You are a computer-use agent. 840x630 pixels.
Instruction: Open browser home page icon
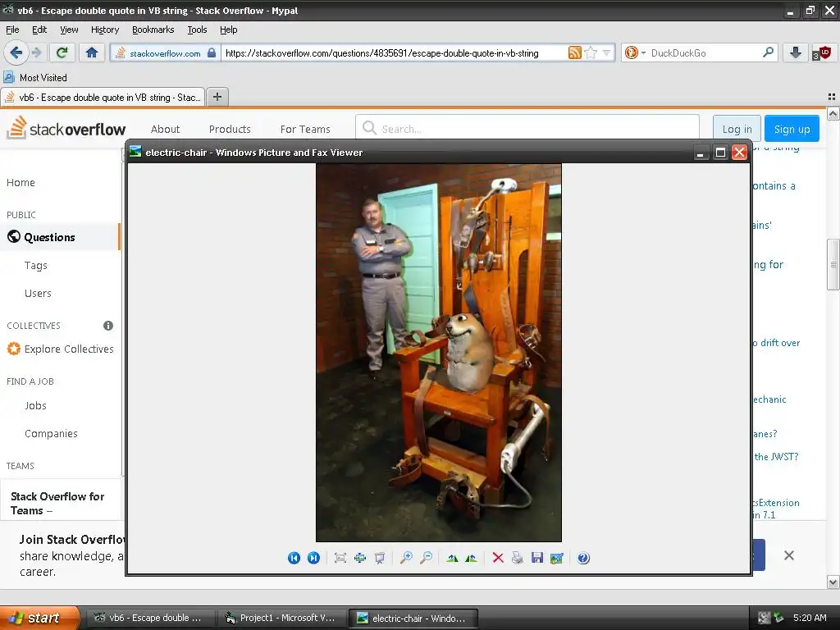[x=92, y=52]
